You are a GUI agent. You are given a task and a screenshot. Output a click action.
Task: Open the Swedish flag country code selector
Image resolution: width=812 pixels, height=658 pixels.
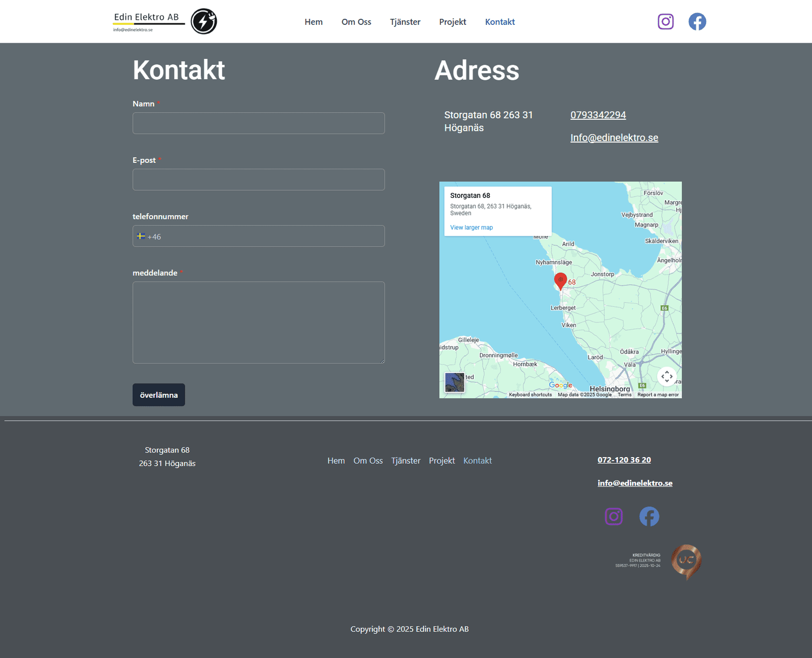tap(141, 236)
